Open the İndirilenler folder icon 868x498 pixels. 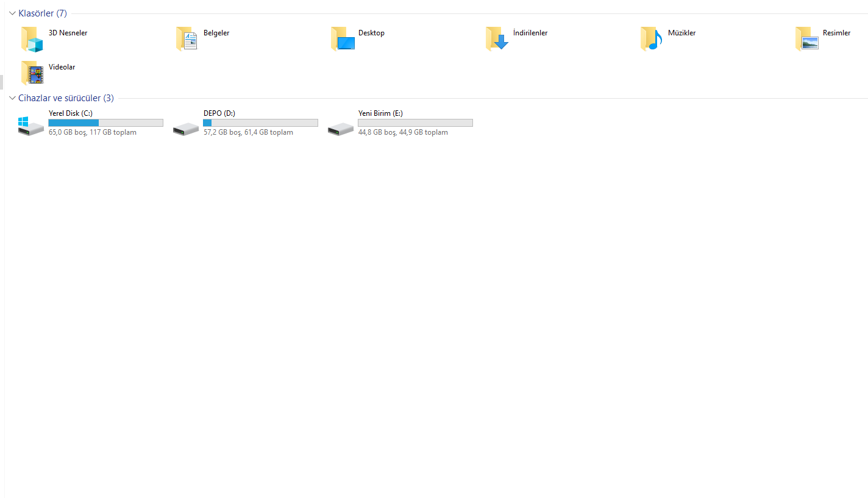coord(497,39)
